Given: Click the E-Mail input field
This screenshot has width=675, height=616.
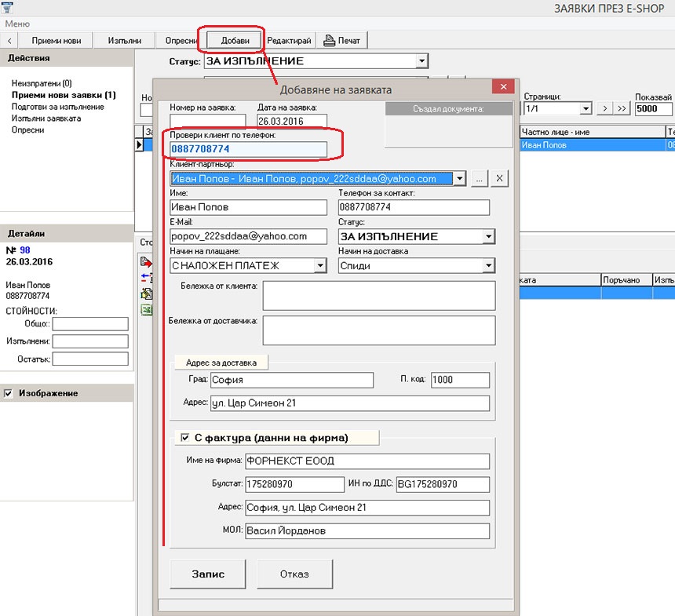Looking at the screenshot, I should (248, 236).
